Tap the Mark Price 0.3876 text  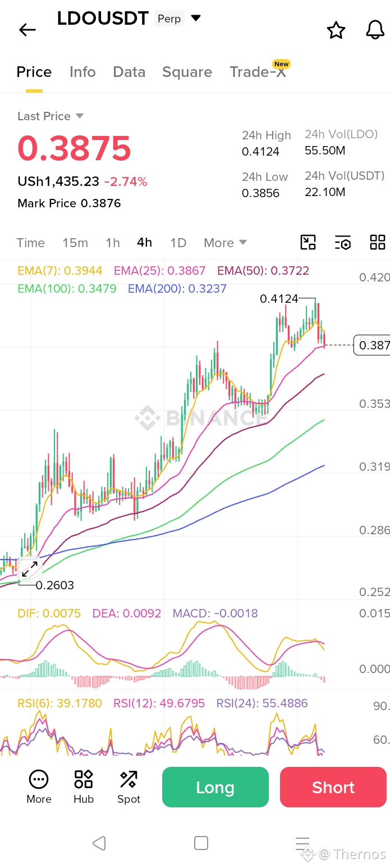(69, 203)
